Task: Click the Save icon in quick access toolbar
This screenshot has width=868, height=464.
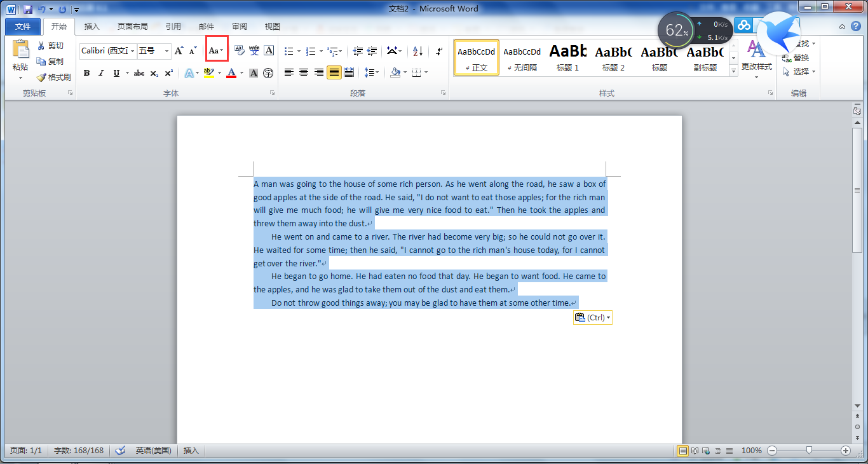Action: point(27,10)
